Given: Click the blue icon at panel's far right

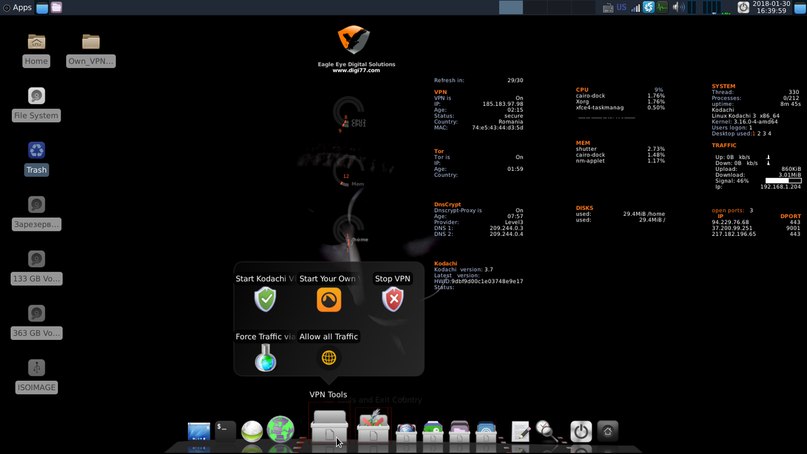Looking at the screenshot, I should [800, 8].
